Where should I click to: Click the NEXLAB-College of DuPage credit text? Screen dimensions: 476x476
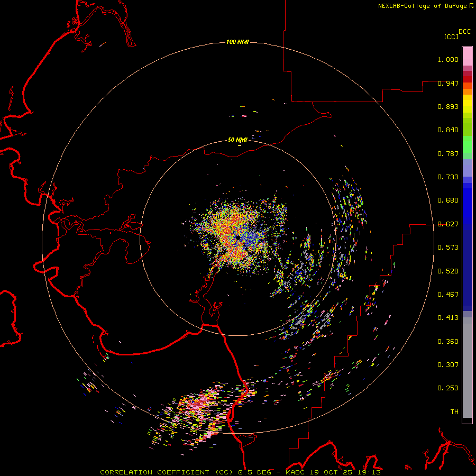click(x=422, y=6)
